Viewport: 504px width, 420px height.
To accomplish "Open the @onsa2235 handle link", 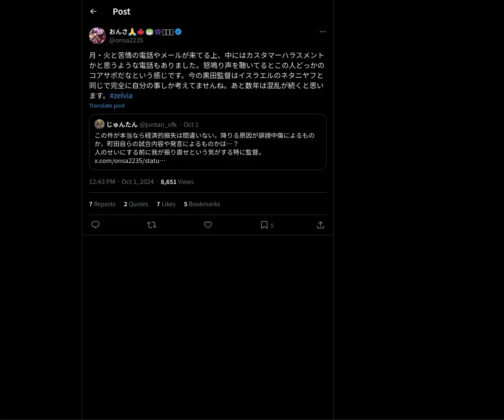I will pos(126,40).
